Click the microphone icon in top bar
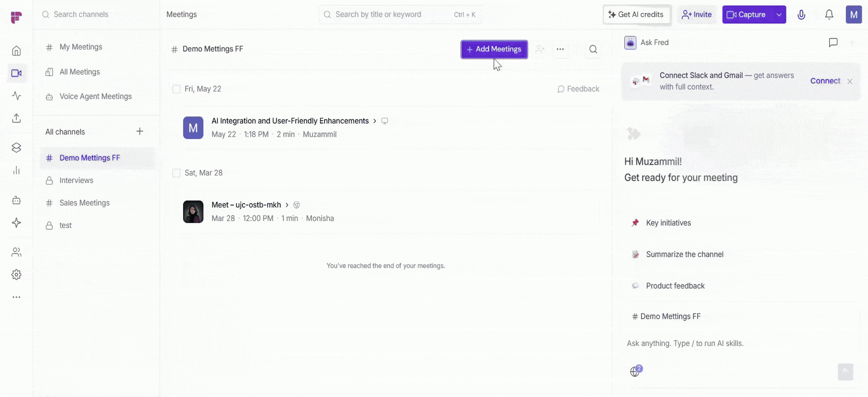Screen dimensions: 868x397 click(801, 14)
